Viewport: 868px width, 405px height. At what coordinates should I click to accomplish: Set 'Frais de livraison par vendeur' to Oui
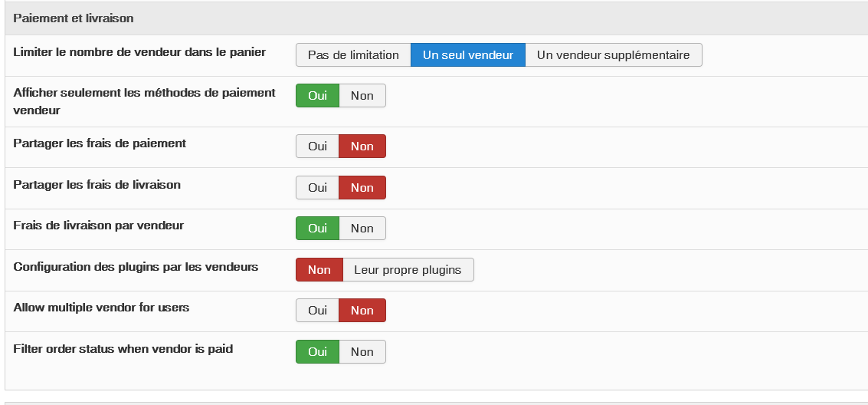coord(317,229)
